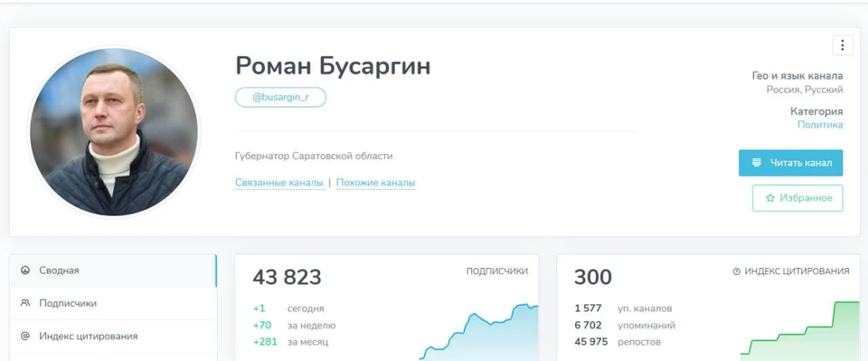Click the Гео и язык канала label
868x361 pixels.
pos(797,76)
